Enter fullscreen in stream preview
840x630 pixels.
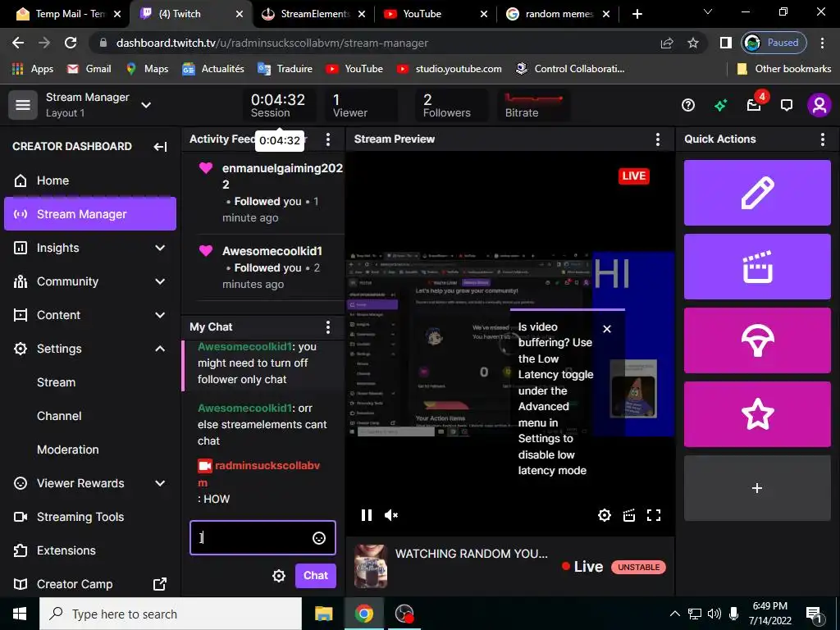654,515
